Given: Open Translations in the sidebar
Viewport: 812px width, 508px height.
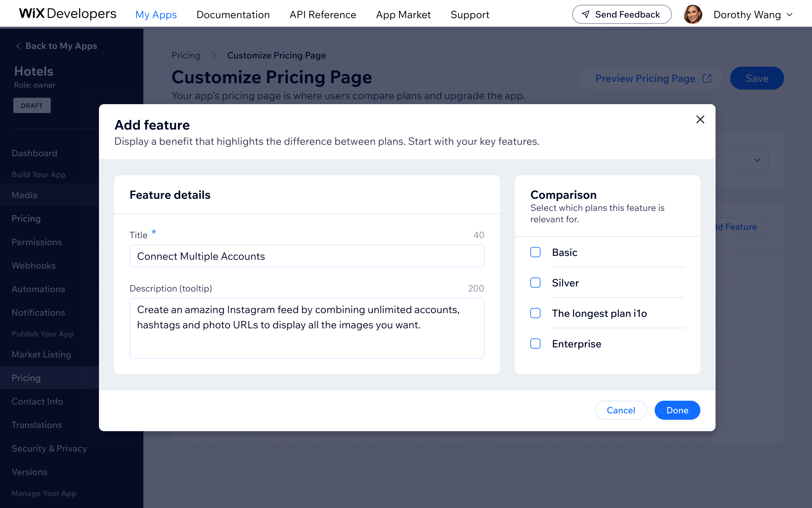Looking at the screenshot, I should click(x=36, y=425).
